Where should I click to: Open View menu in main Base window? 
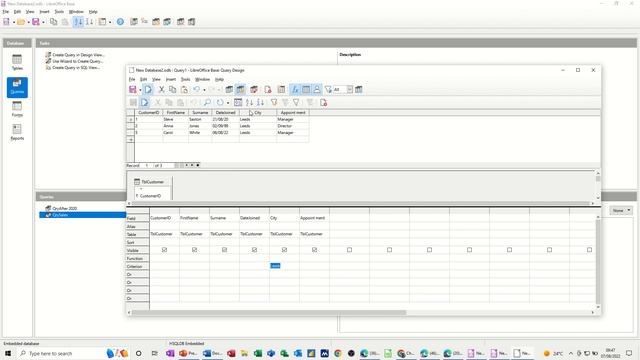click(30, 12)
